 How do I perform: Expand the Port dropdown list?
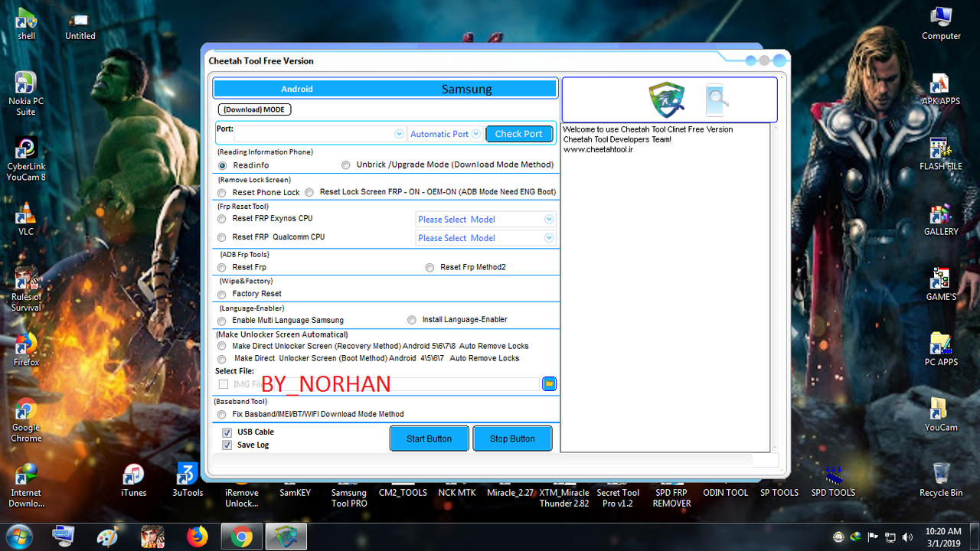tap(399, 134)
